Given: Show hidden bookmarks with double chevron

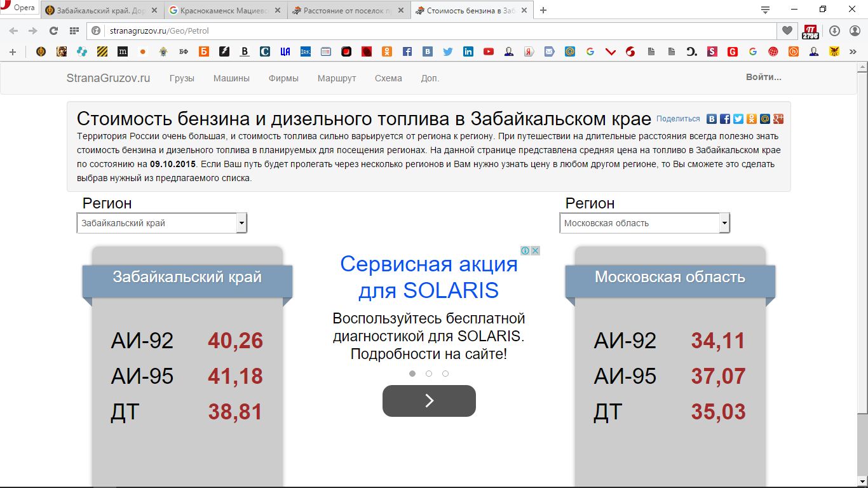Looking at the screenshot, I should (x=853, y=52).
